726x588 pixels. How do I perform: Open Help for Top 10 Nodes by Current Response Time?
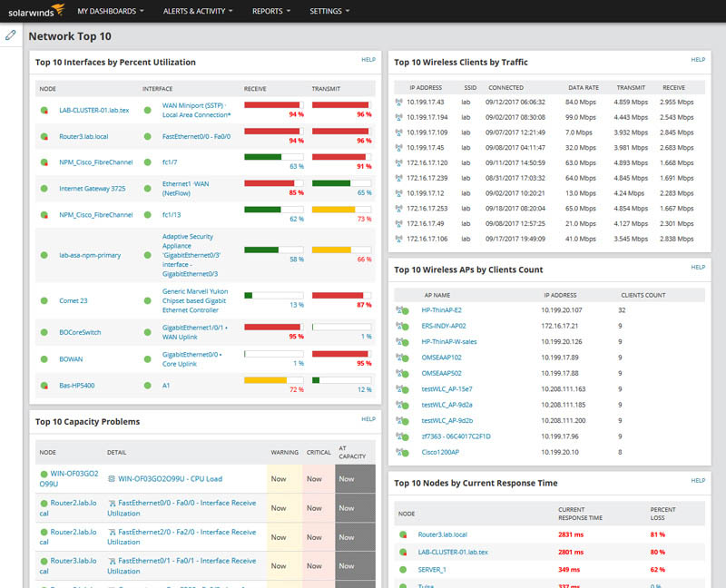point(698,481)
